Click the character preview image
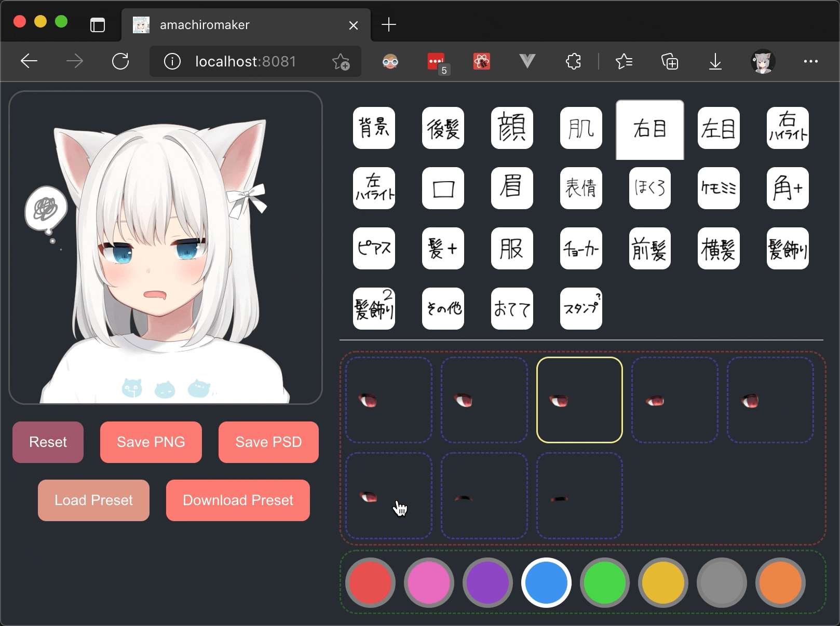The height and width of the screenshot is (626, 840). click(166, 248)
